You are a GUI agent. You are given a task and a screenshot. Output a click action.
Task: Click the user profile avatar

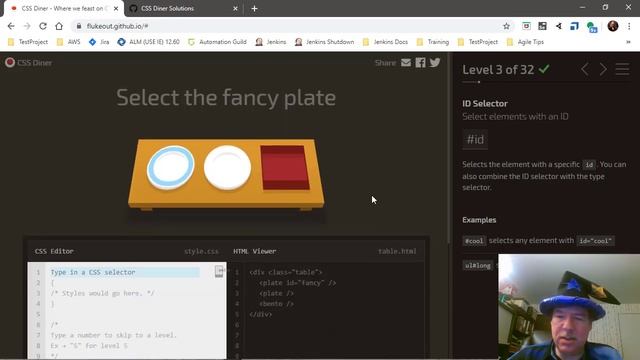tap(613, 26)
